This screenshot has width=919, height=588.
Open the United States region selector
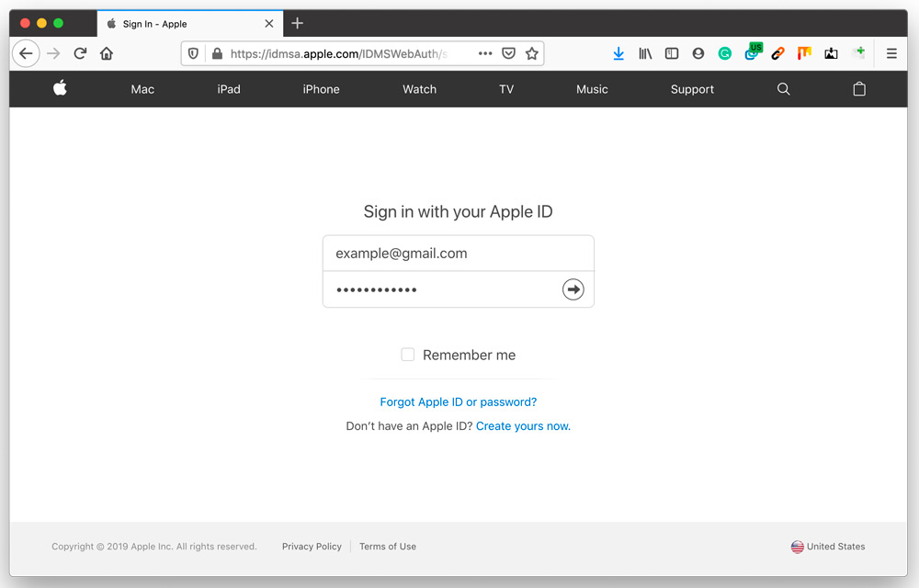[x=827, y=546]
